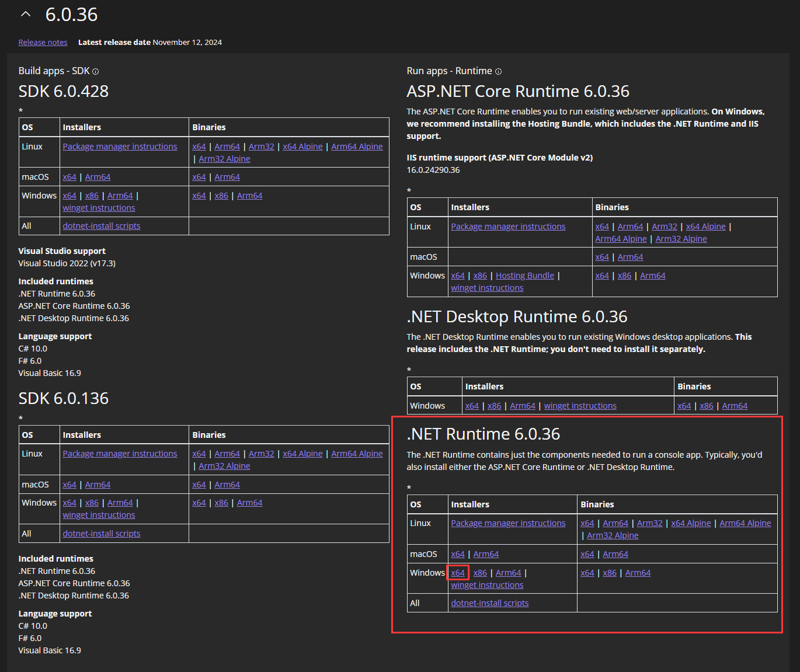The width and height of the screenshot is (800, 672).
Task: Open SDK 6.0.136 Linux Package manager instructions
Action: [x=120, y=454]
